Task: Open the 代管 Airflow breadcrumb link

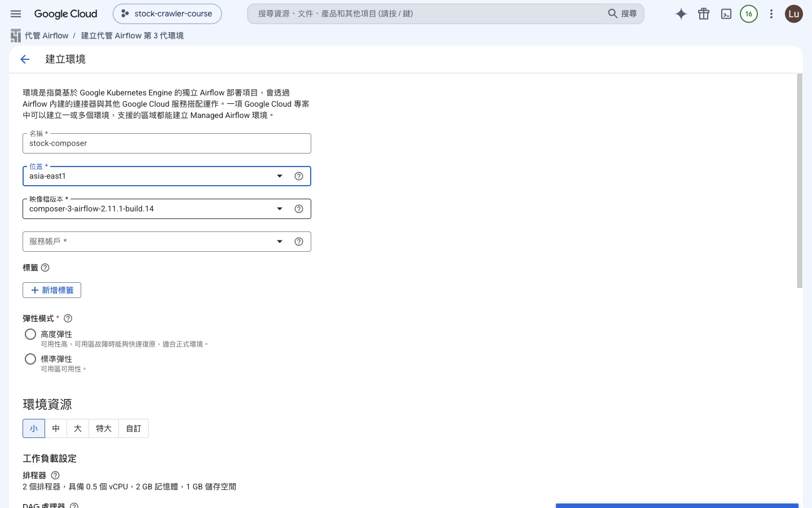Action: [x=46, y=36]
